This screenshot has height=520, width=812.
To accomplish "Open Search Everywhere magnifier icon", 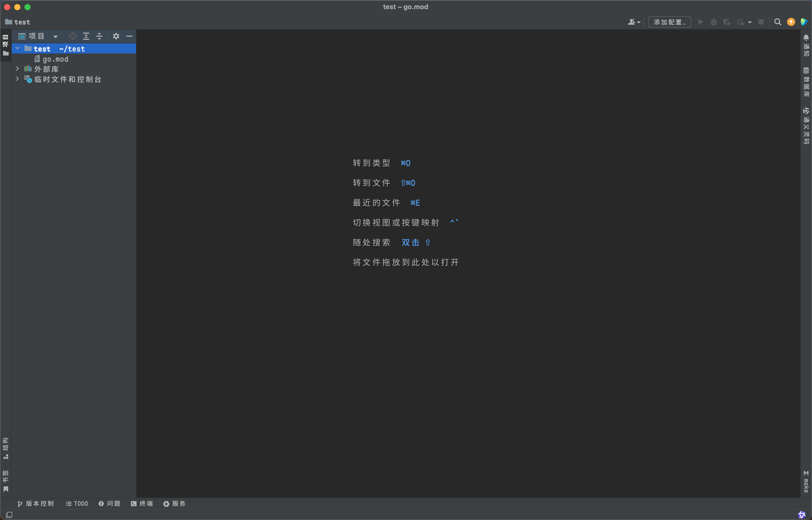I will (x=778, y=22).
